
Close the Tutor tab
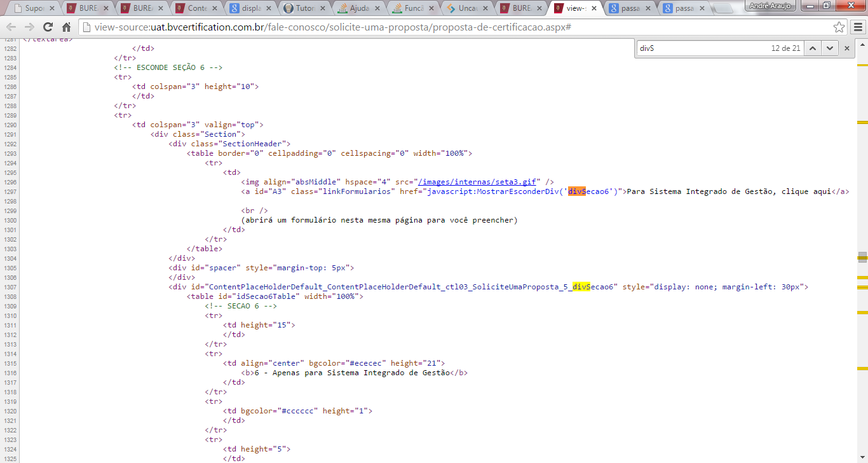coord(323,9)
